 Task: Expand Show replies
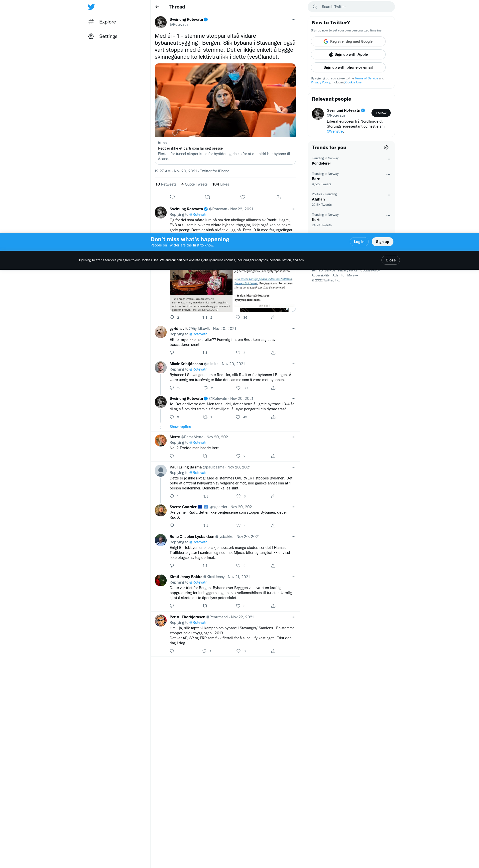pyautogui.click(x=180, y=427)
